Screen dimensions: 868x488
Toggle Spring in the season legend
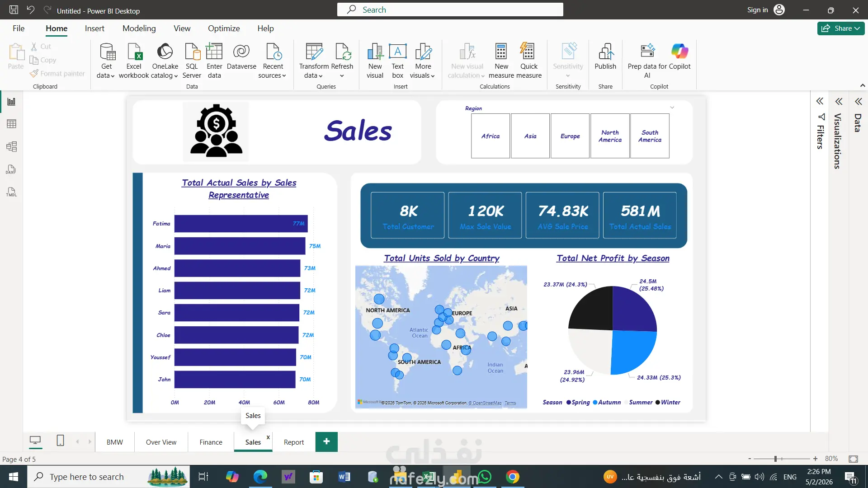tap(578, 402)
